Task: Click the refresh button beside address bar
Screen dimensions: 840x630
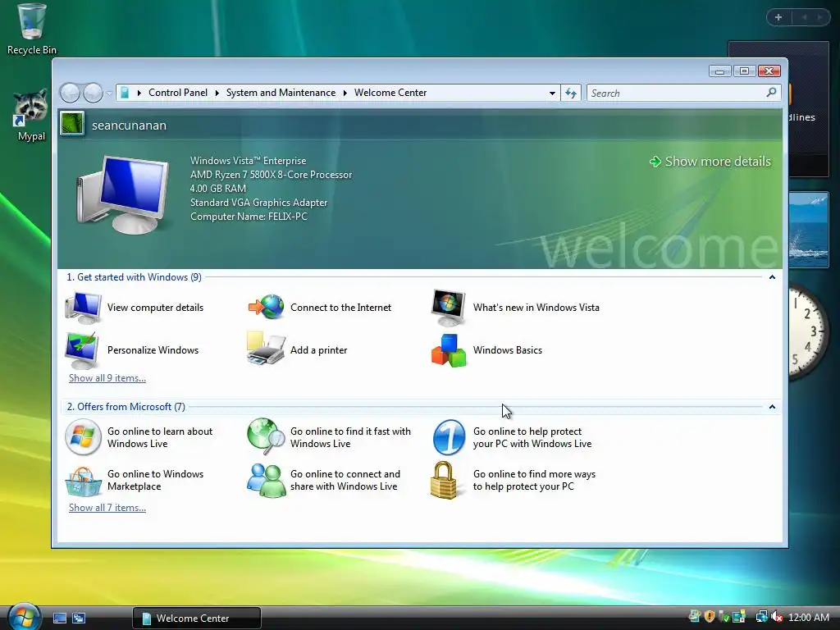Action: coord(571,94)
